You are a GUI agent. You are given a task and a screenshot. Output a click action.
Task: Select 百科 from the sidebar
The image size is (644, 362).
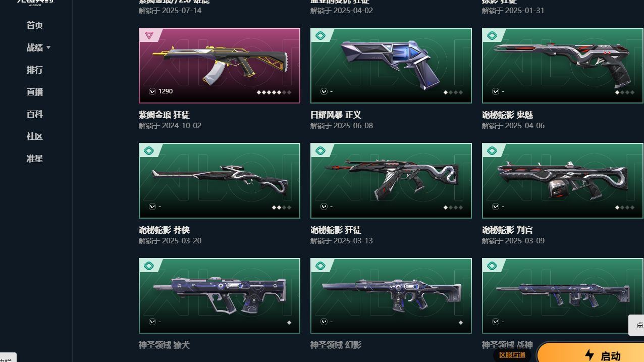pos(35,114)
